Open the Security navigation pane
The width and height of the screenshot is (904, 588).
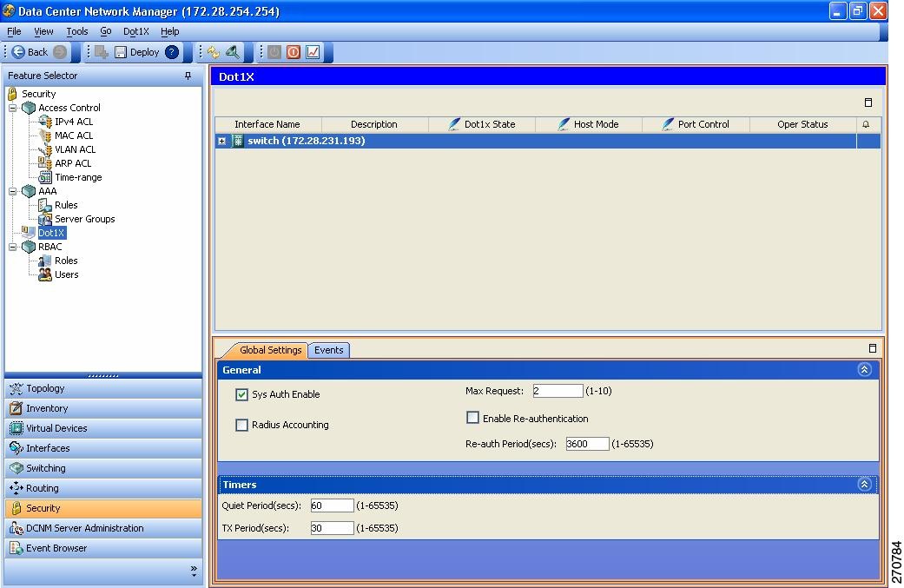(x=104, y=508)
